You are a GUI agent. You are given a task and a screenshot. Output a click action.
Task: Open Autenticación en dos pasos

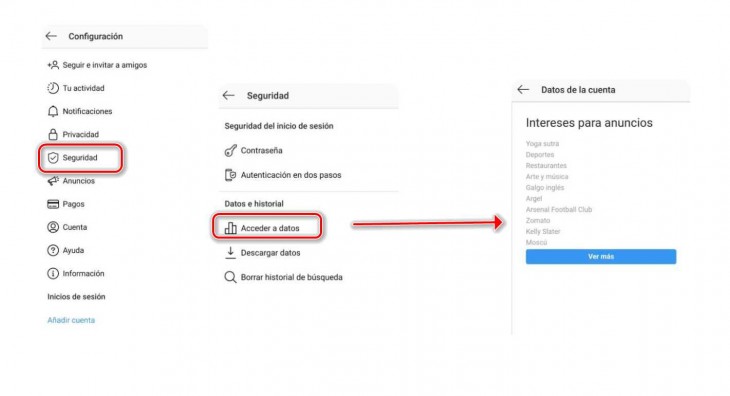(x=283, y=175)
